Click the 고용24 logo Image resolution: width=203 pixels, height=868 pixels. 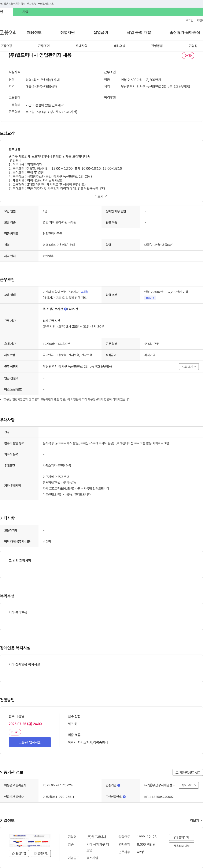point(8,32)
